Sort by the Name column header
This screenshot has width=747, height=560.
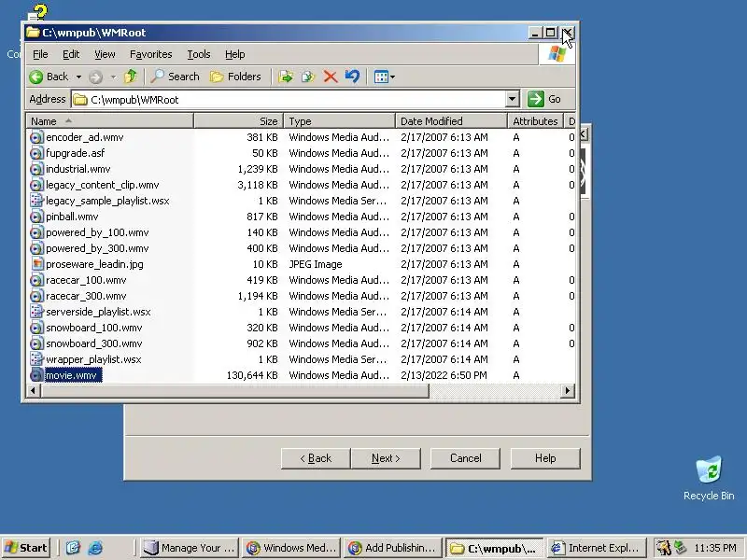(110, 121)
